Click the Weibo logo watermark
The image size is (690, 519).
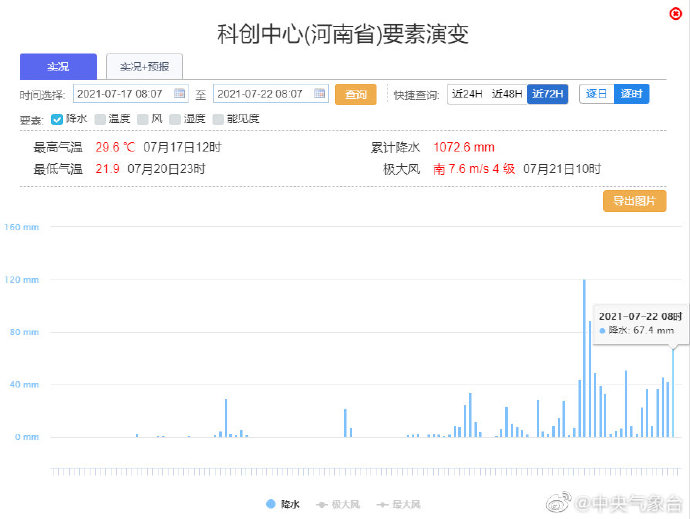tap(558, 503)
